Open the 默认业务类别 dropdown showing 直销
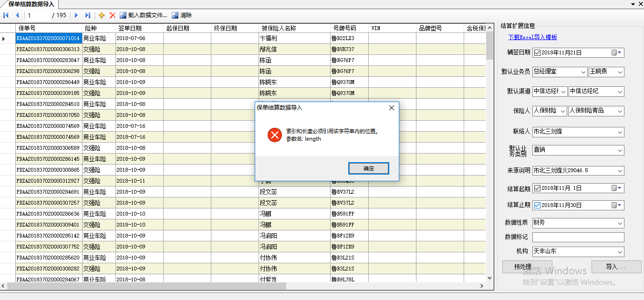The width and height of the screenshot is (644, 300). click(620, 150)
